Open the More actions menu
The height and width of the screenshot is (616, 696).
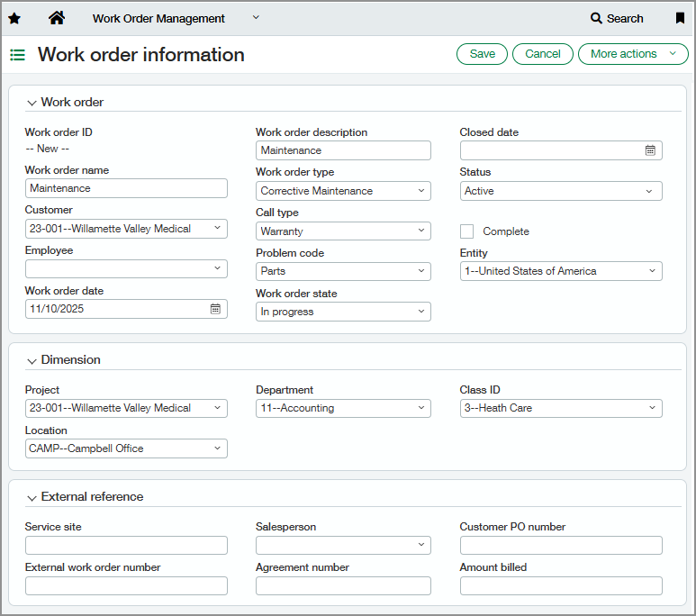coord(633,54)
